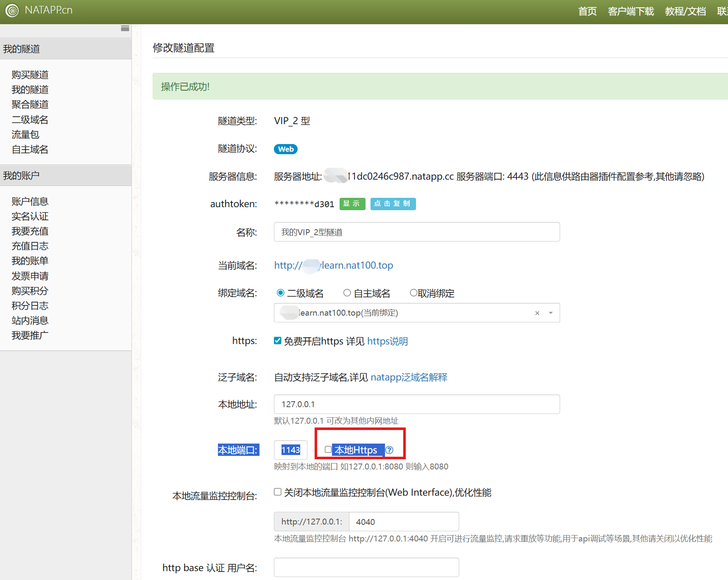Click the 修改隧道配置 page heading

point(184,48)
